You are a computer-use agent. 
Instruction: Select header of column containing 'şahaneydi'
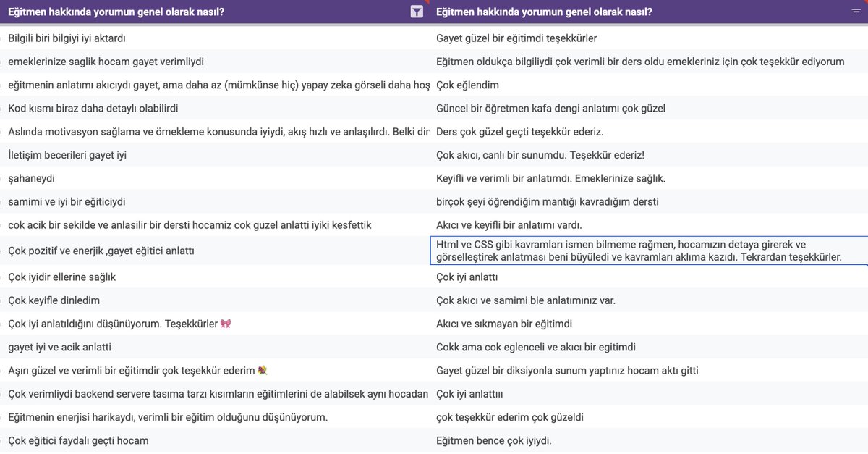click(215, 12)
